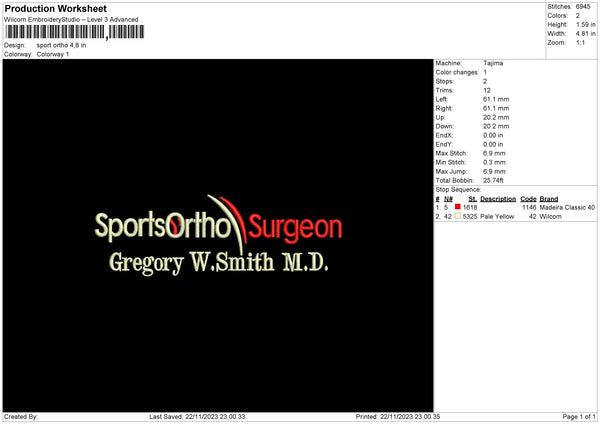Image resolution: width=600 pixels, height=424 pixels.
Task: Click the stitch count "1618" in row 1
Action: [470, 208]
